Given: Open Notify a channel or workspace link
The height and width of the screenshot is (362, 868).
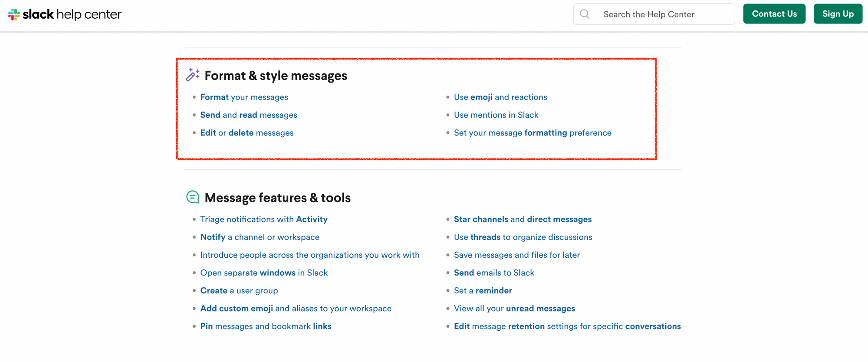Looking at the screenshot, I should click(x=260, y=237).
